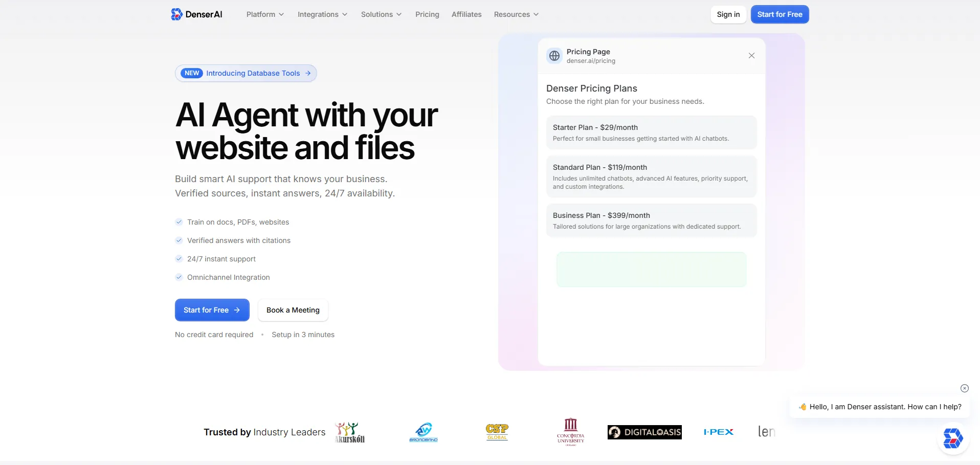Go to the Pricing page link
Viewport: 980px width, 465px height.
(427, 14)
